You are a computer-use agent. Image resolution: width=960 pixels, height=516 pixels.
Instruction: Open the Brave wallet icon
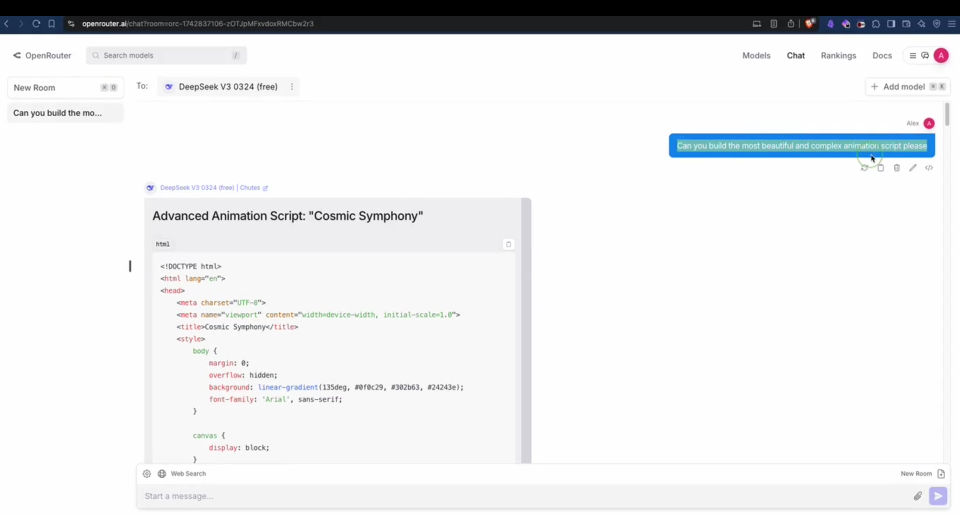(906, 24)
